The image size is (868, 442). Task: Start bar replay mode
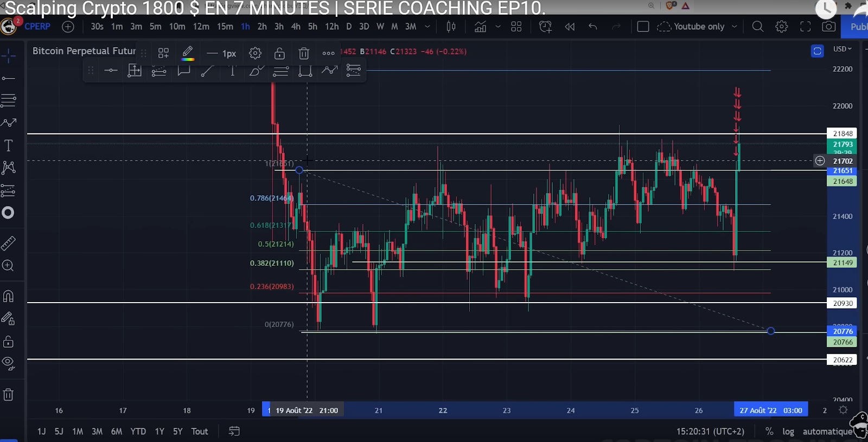click(570, 27)
